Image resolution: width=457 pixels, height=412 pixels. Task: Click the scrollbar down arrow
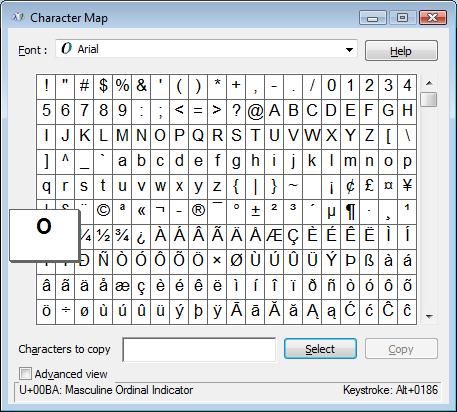429,316
